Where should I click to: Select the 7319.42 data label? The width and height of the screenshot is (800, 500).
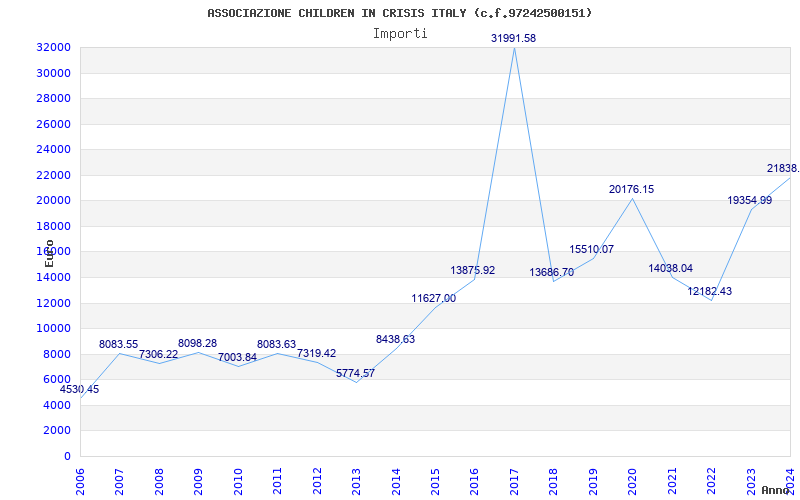click(x=316, y=353)
